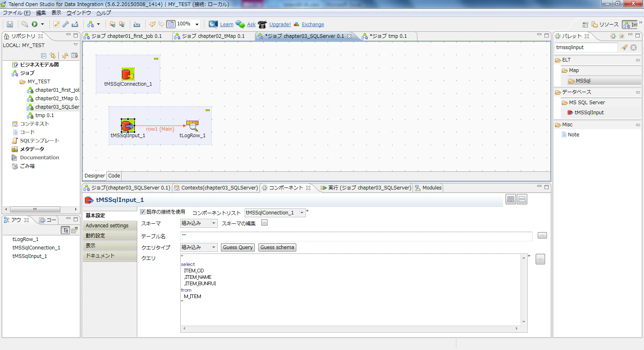
Task: Toggle use existing connection checkbox
Action: pos(142,212)
